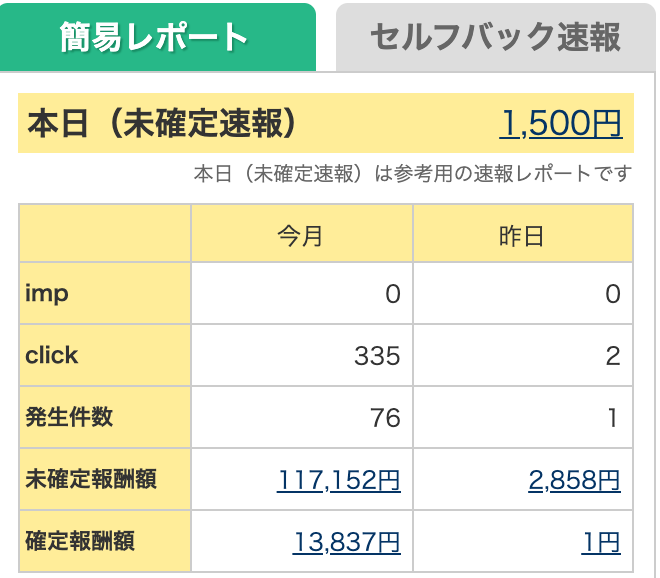Click the 117,152円 monthly unconfirmed reward link
660x578 pixels.
click(x=338, y=480)
